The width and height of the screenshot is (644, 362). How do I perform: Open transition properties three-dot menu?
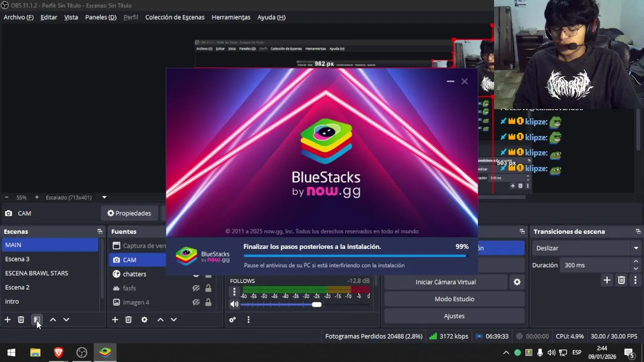[x=635, y=280]
